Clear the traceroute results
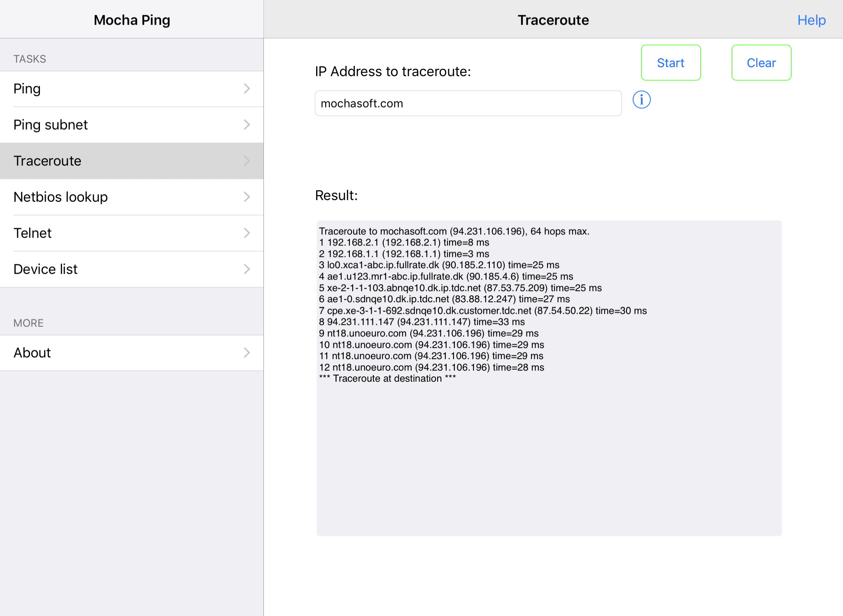This screenshot has width=843, height=616. (x=761, y=63)
